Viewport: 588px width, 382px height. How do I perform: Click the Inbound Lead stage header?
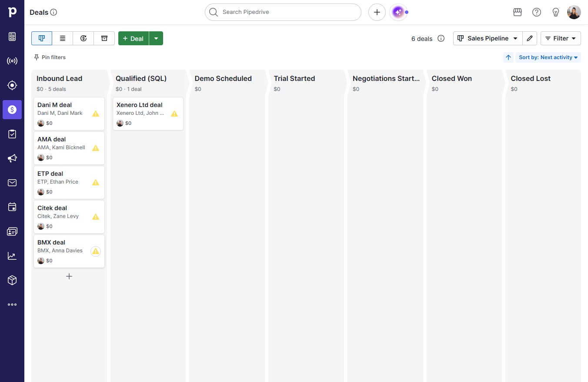coord(59,79)
